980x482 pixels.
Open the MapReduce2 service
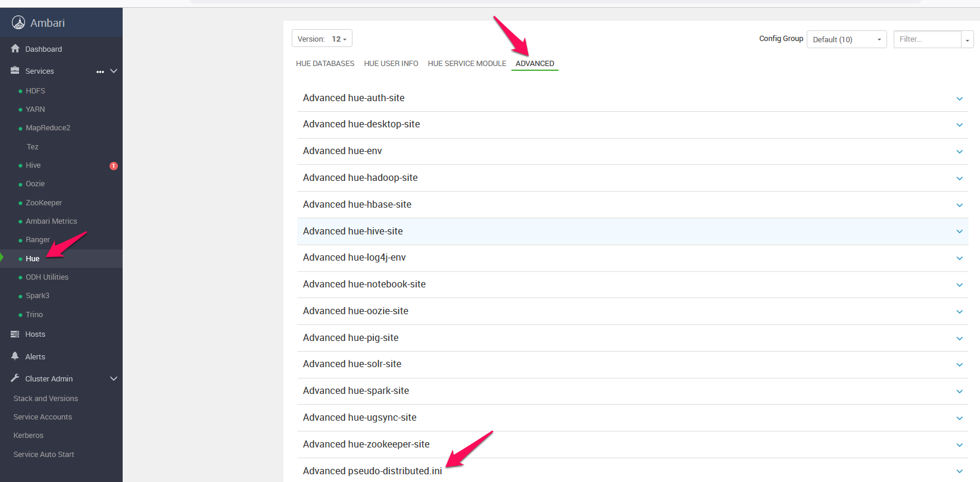tap(48, 128)
